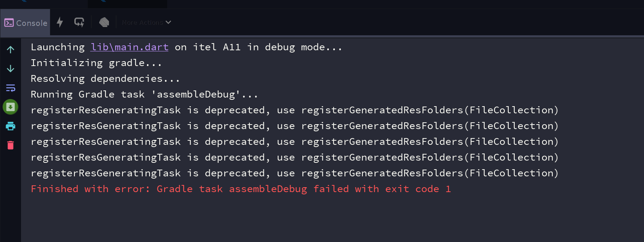644x242 pixels.
Task: Click the up arrow in the console gutter
Action: 11,49
